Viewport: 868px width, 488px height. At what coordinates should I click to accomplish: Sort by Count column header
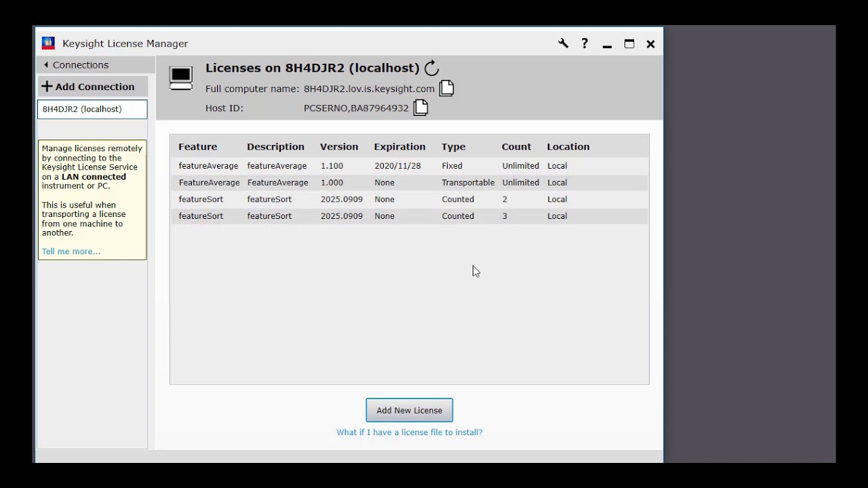517,146
